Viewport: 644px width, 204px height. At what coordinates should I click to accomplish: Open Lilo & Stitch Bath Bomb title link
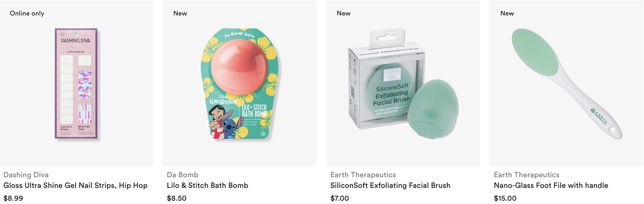coord(207,185)
